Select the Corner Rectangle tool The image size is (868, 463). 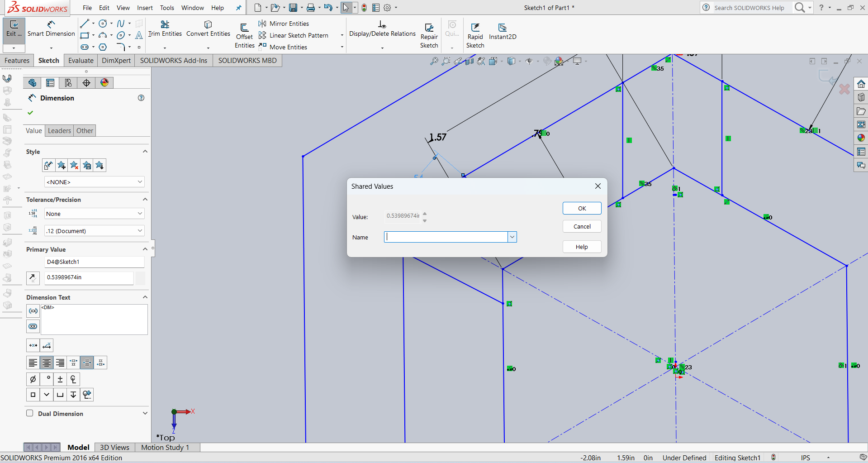pyautogui.click(x=85, y=35)
